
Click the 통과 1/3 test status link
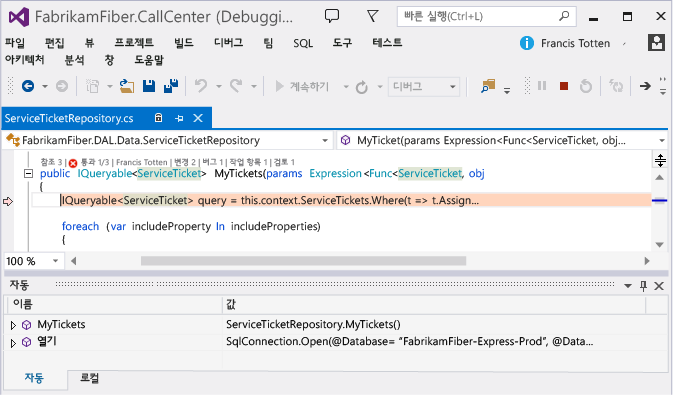[x=95, y=162]
